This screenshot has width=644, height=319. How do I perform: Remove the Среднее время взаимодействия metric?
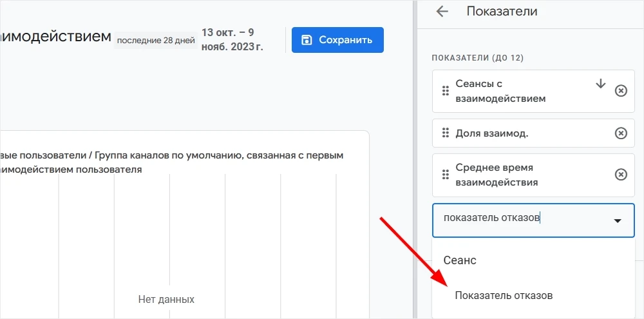coord(621,175)
